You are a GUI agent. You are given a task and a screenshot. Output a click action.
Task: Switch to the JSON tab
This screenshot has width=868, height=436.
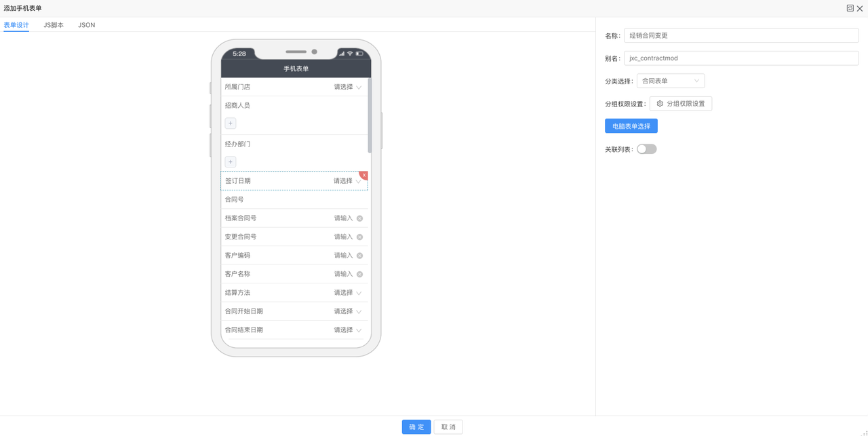pos(86,25)
